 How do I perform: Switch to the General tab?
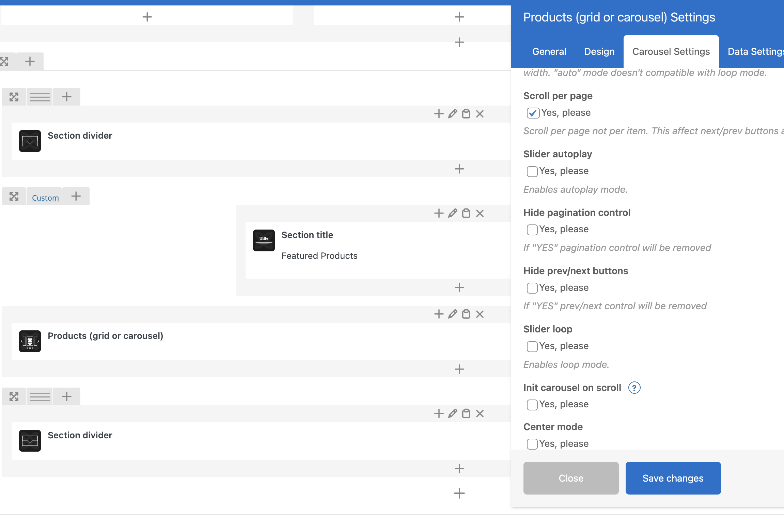pyautogui.click(x=549, y=51)
